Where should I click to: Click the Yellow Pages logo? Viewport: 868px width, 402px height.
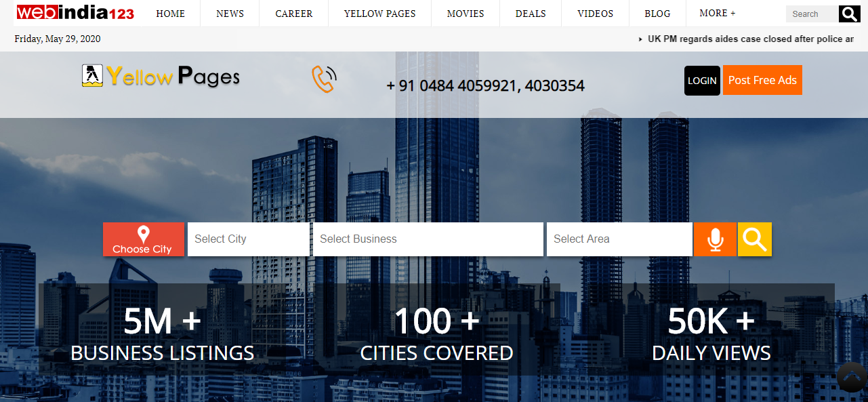click(161, 76)
